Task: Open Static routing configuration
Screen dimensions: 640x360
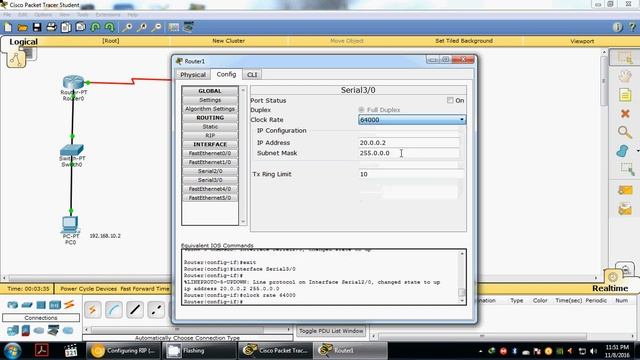Action: [210, 127]
